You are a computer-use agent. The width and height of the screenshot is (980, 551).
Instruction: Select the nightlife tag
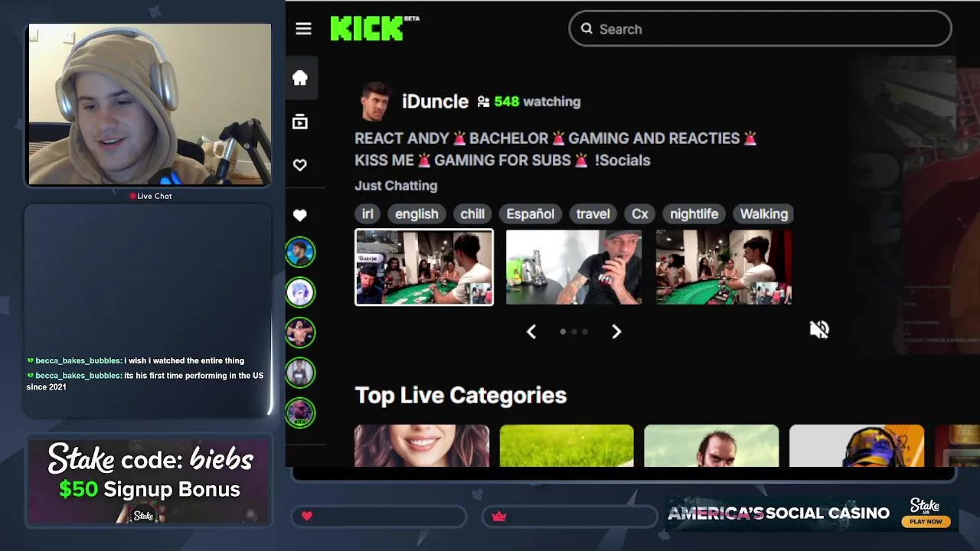(694, 214)
